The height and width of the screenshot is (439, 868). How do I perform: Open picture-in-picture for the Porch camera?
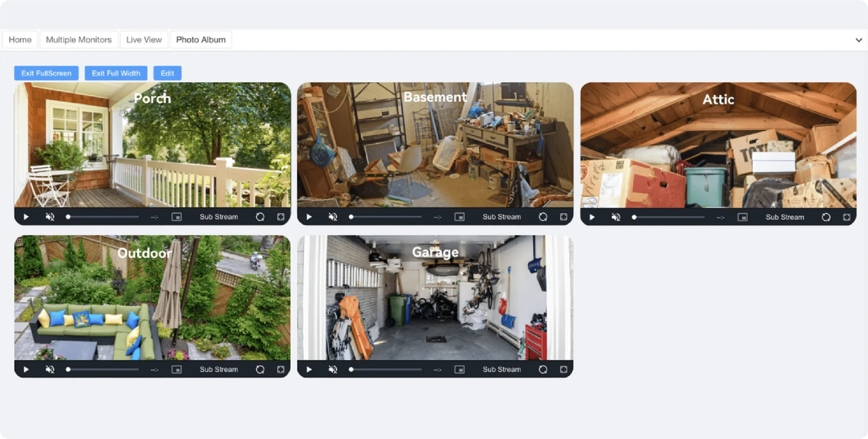click(x=177, y=217)
